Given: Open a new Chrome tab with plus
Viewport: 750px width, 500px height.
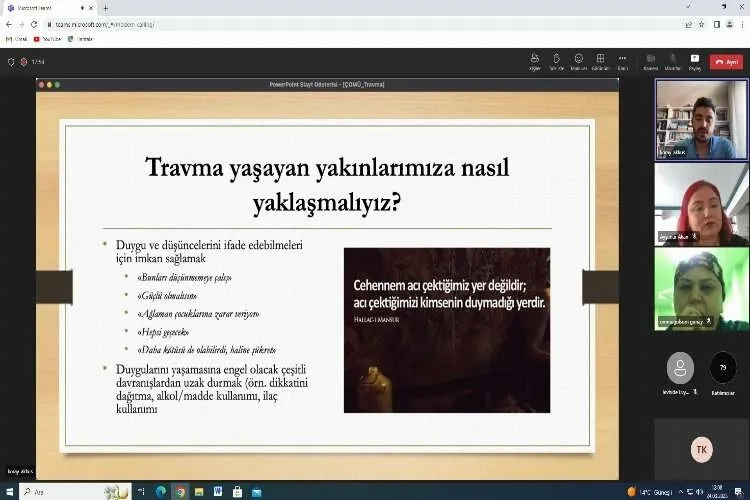Looking at the screenshot, I should 105,8.
